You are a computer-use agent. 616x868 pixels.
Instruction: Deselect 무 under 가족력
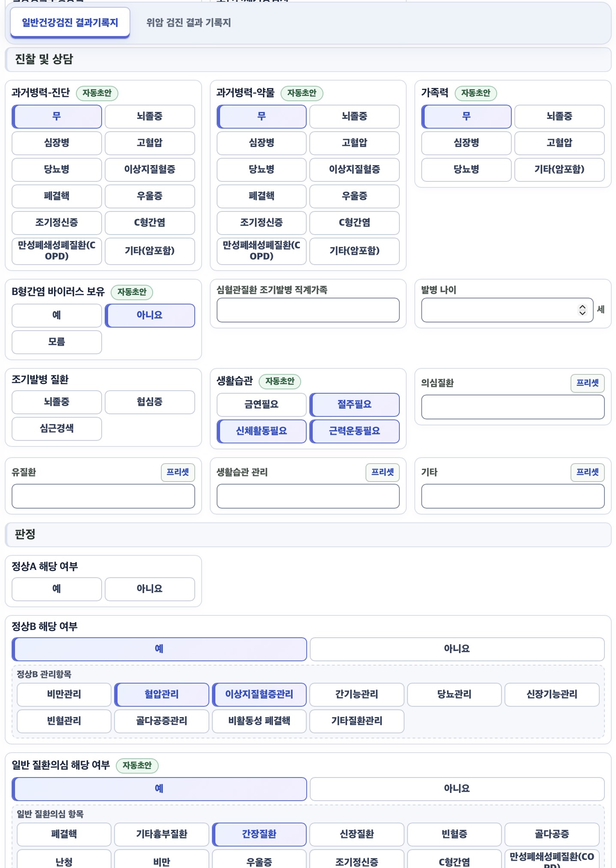466,117
